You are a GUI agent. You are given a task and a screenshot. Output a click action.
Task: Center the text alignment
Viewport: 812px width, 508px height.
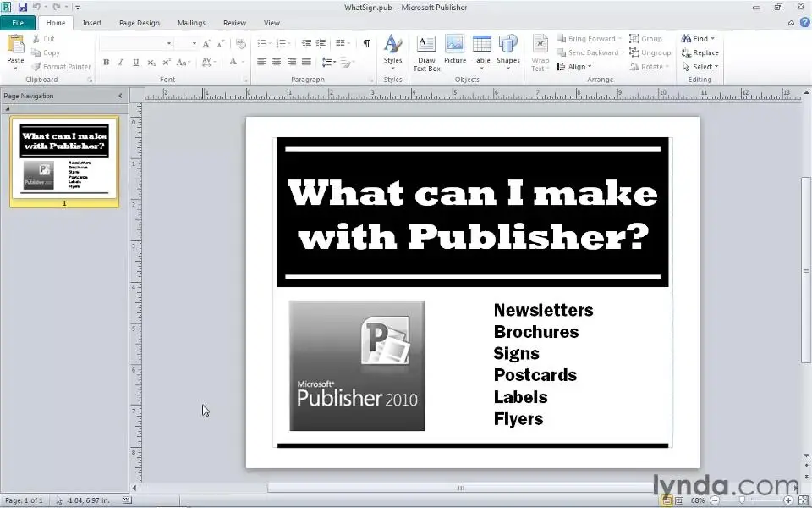point(277,62)
